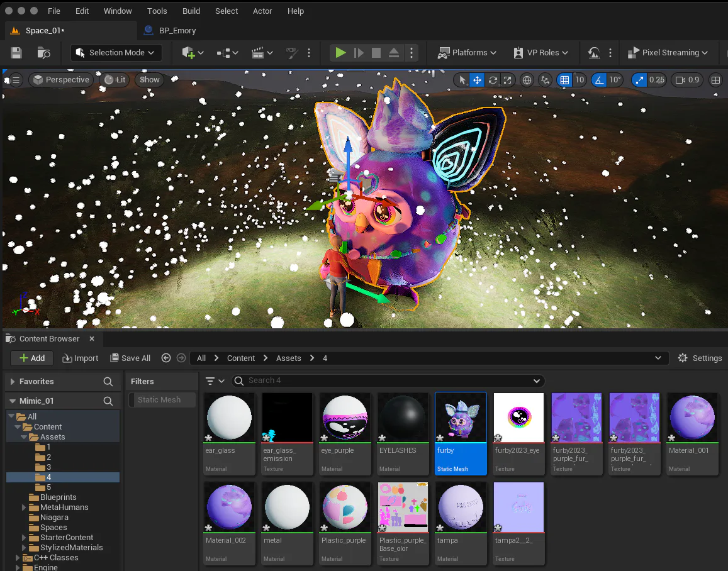Choose the select objects tool in viewport
728x571 pixels.
click(462, 80)
